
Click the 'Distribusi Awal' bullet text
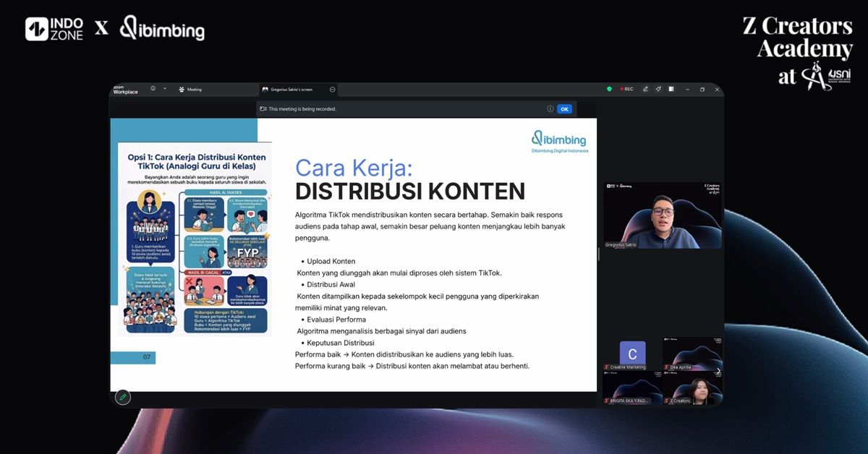click(331, 284)
